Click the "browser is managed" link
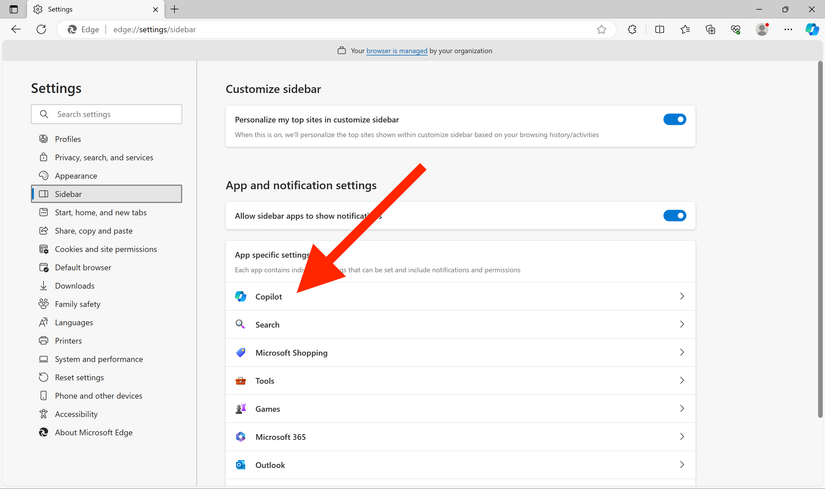Viewport: 825px width, 489px height. pos(396,51)
